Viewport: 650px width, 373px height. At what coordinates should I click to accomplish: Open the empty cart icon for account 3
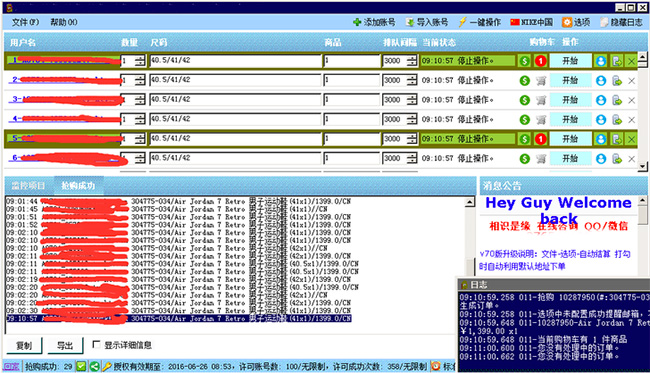[x=541, y=100]
